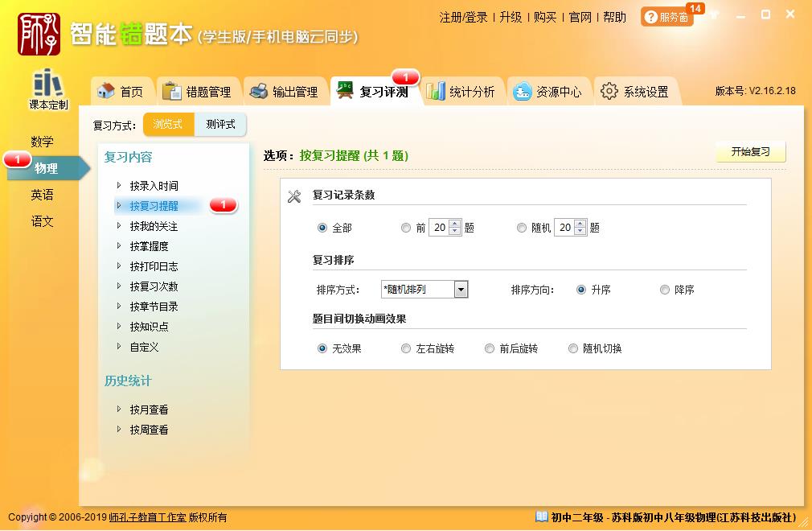Open the 注册/登录 link
The height and width of the screenshot is (531, 812).
pyautogui.click(x=463, y=17)
